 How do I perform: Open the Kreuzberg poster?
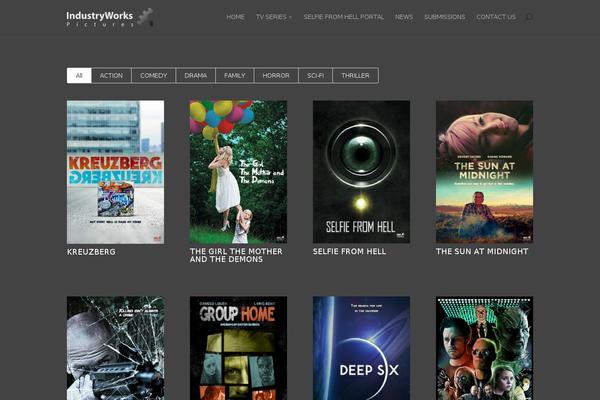[x=116, y=172]
